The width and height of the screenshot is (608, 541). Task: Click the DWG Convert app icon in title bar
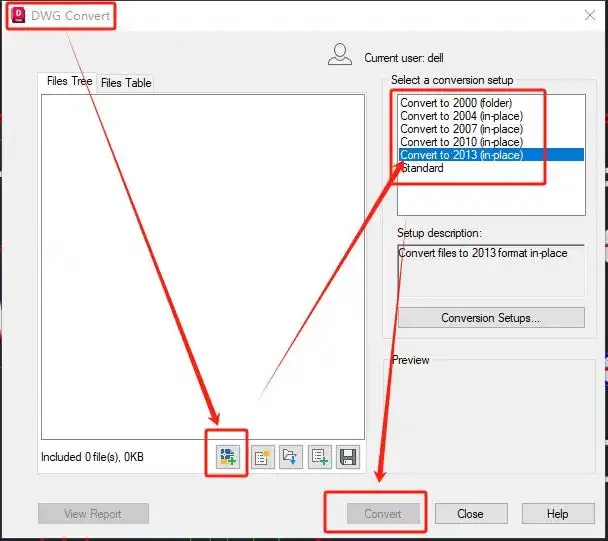coord(18,15)
